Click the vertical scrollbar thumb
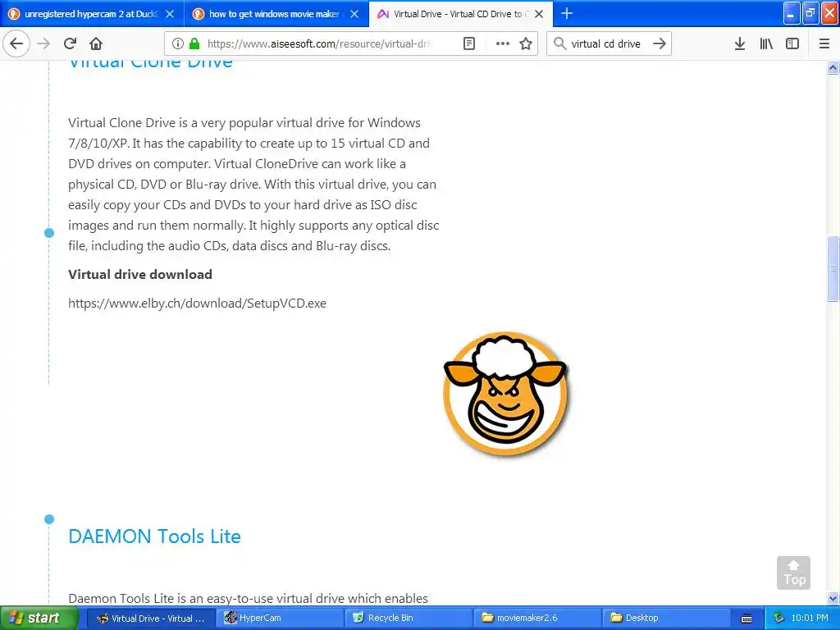The height and width of the screenshot is (630, 840). (833, 268)
